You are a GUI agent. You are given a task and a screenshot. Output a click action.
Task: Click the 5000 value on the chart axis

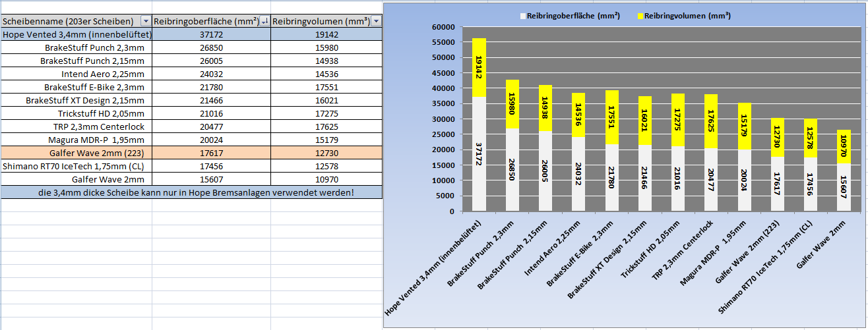446,196
